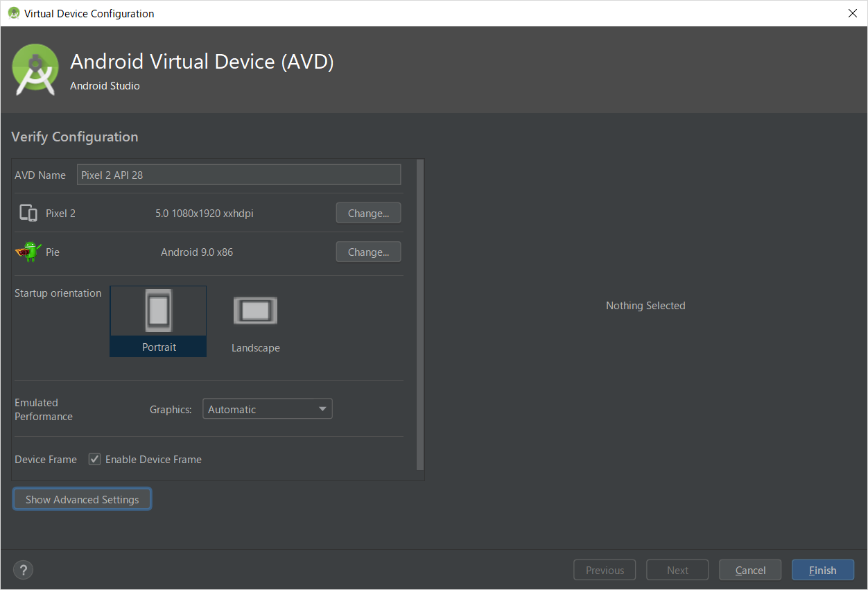This screenshot has height=590, width=868.
Task: Change the Android 9.0 x86 system image
Action: [368, 252]
